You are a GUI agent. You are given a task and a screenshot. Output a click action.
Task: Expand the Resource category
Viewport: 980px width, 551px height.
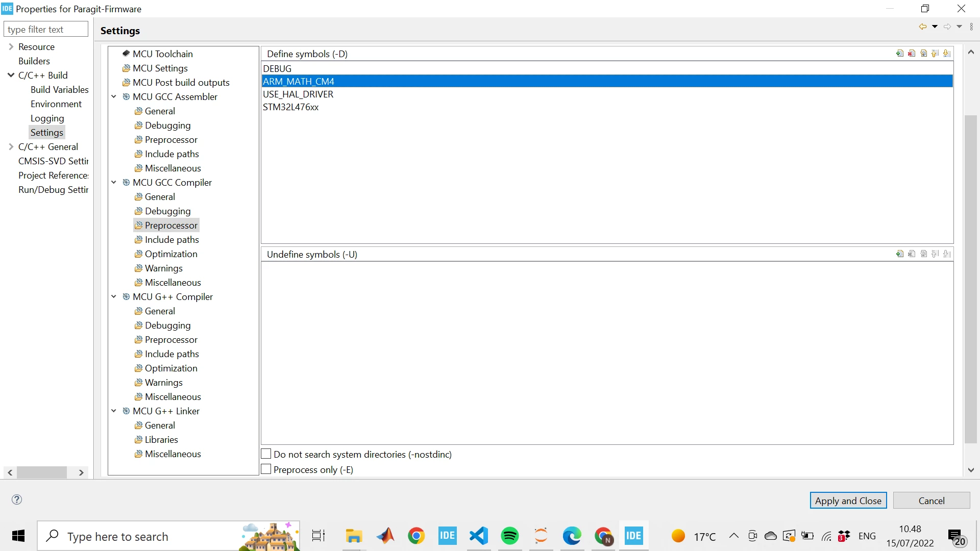[x=11, y=46]
